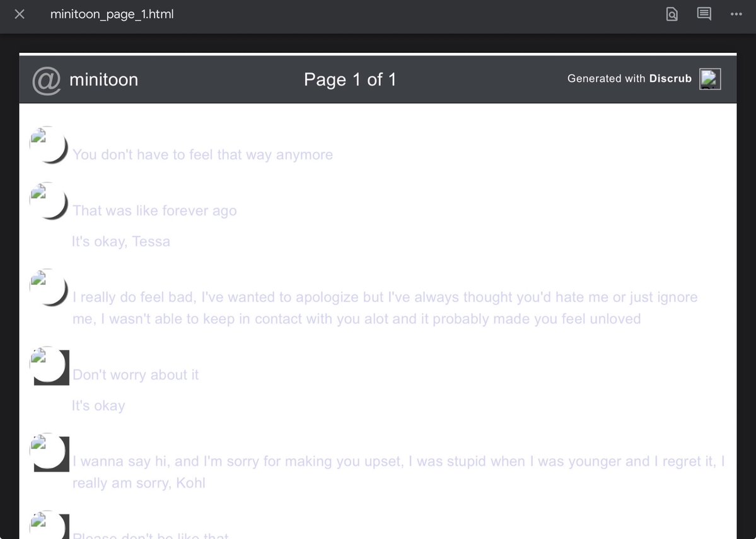Click the 'Page 1 of 1' heading
Screen dimensions: 756x539
[x=350, y=80]
